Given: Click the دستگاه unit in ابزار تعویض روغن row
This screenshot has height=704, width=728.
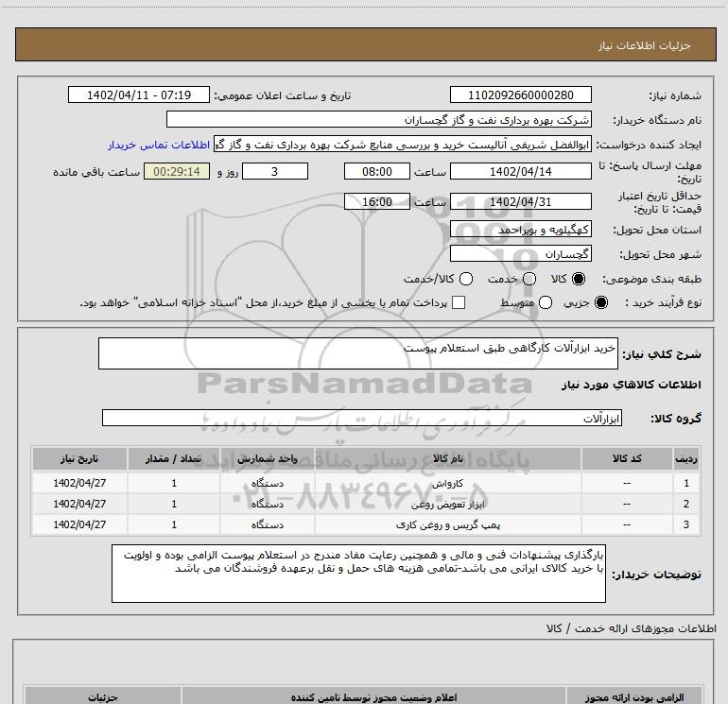Looking at the screenshot, I should tap(268, 504).
